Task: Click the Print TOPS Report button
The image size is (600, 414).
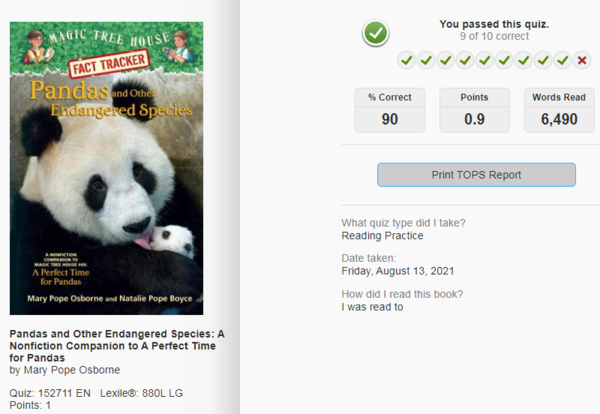Action: 476,175
